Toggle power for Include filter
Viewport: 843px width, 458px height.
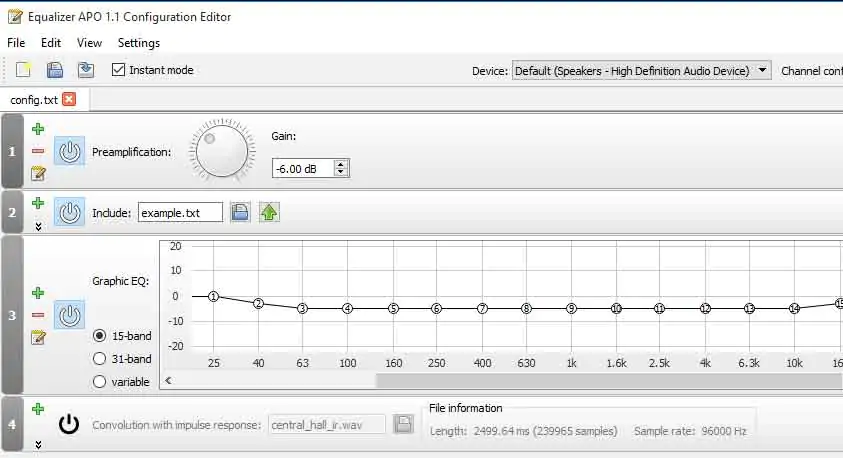[69, 212]
